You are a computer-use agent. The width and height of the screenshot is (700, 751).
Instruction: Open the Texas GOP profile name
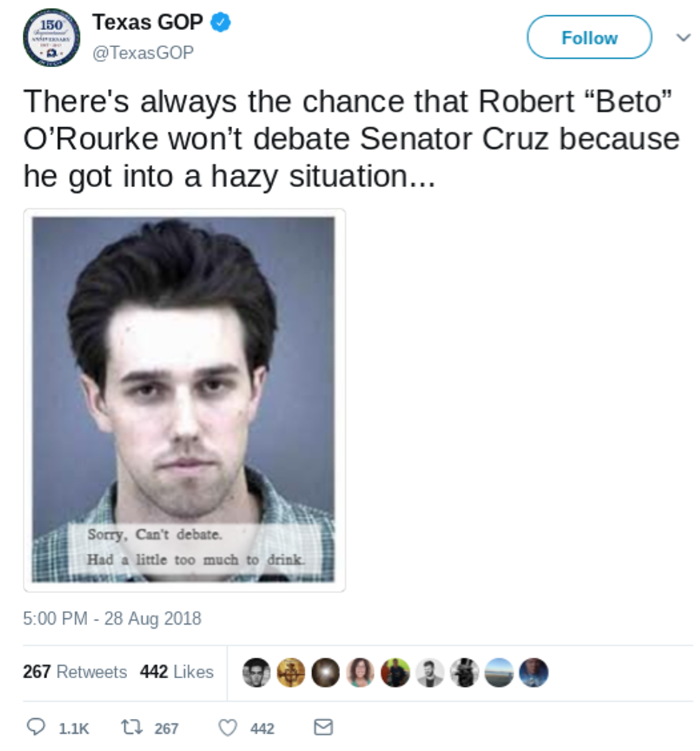coord(148,22)
